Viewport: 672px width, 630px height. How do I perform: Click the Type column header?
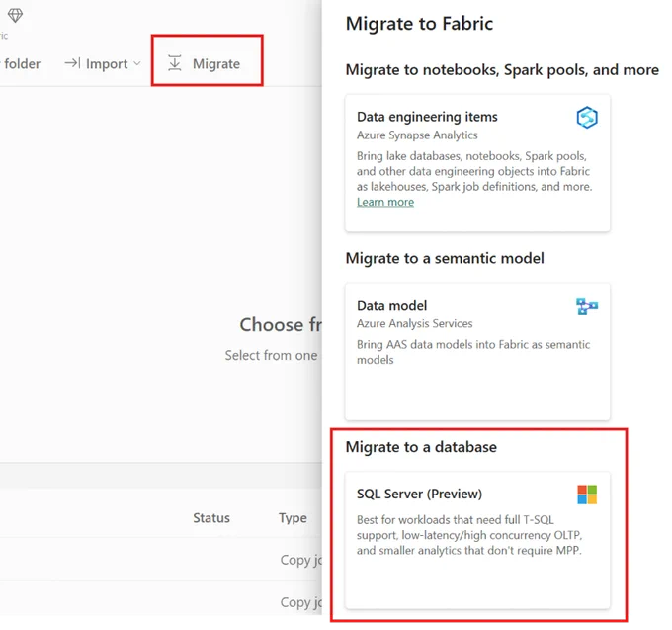[x=293, y=518]
